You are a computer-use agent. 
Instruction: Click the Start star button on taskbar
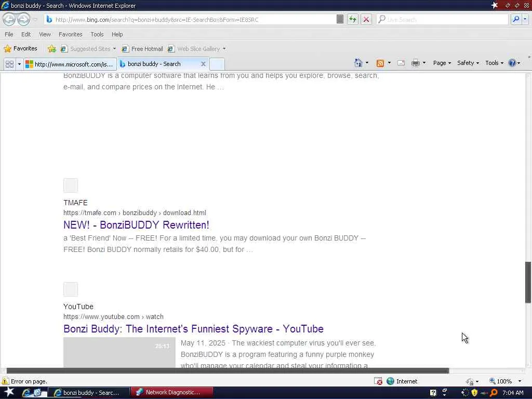[9, 392]
